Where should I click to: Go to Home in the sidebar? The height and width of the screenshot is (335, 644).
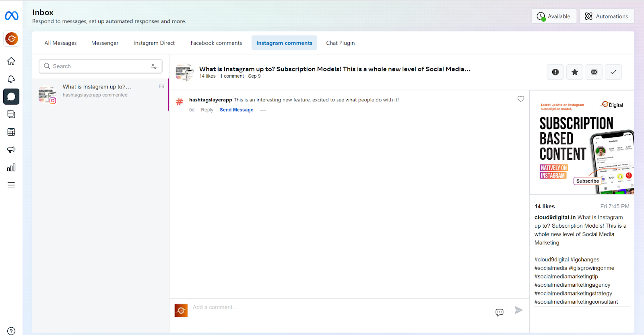coord(11,61)
